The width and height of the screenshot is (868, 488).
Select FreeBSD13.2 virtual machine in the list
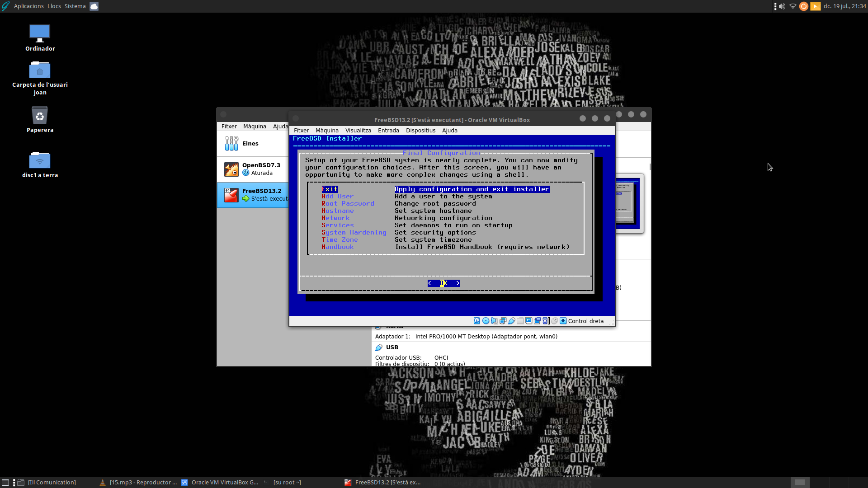coord(253,195)
